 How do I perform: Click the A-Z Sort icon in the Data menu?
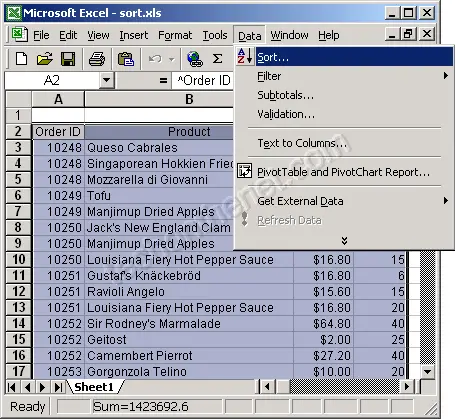[x=245, y=56]
